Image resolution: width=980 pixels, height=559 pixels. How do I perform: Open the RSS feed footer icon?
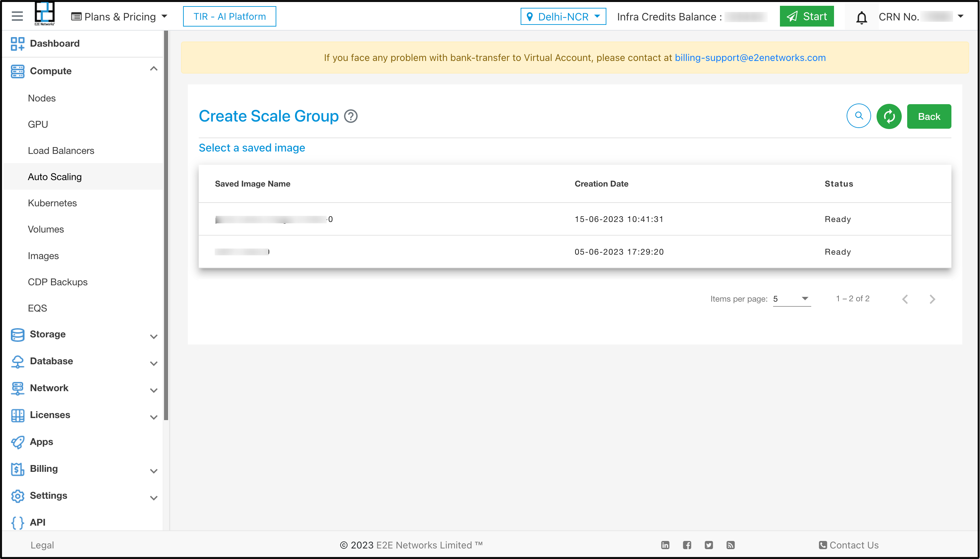tap(730, 545)
